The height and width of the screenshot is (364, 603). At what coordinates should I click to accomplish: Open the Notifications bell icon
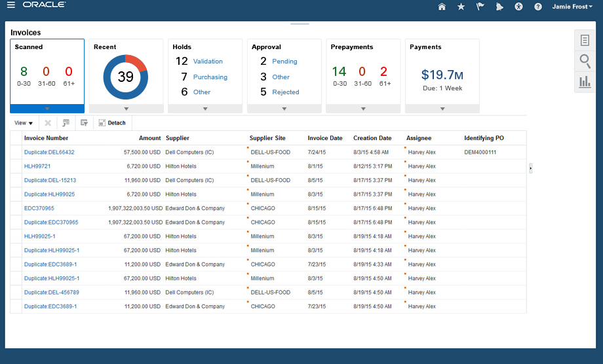click(499, 7)
